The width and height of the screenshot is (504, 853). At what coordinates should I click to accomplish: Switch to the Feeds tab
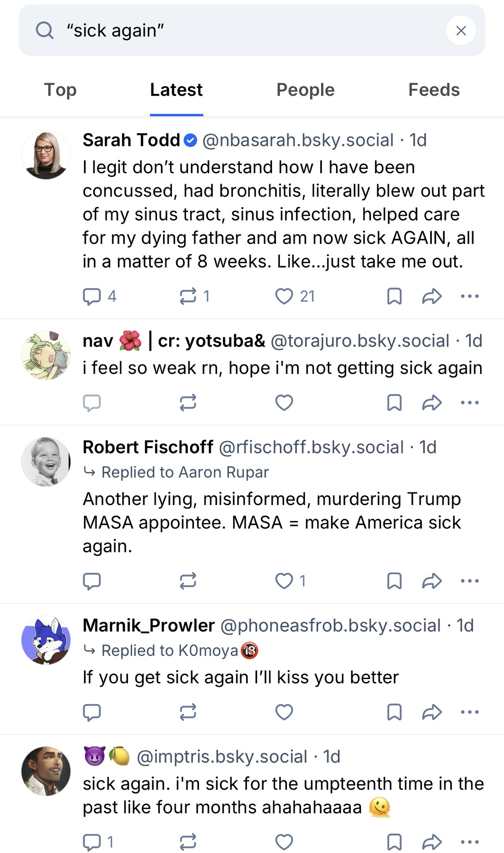pos(434,90)
